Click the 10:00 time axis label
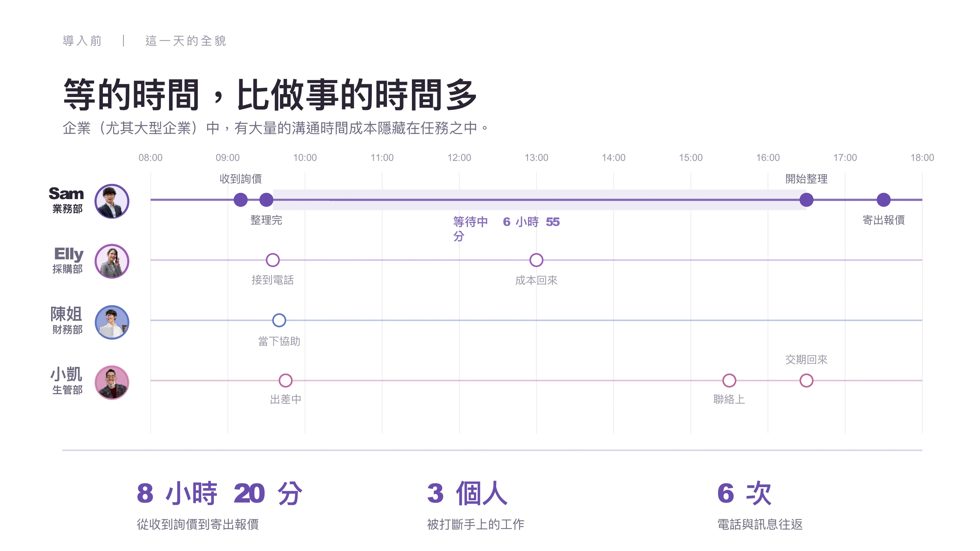The image size is (980, 551). [x=305, y=158]
